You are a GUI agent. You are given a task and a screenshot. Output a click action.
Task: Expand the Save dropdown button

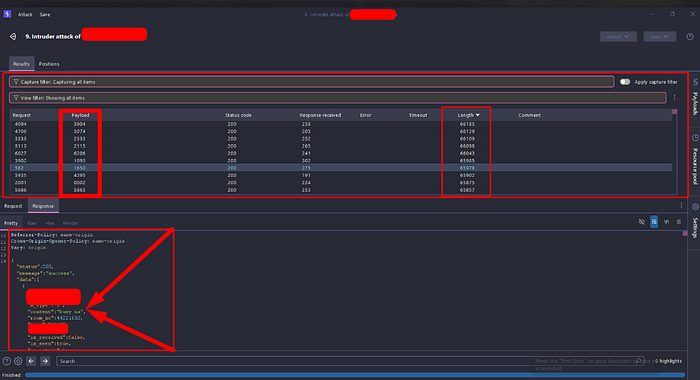659,37
